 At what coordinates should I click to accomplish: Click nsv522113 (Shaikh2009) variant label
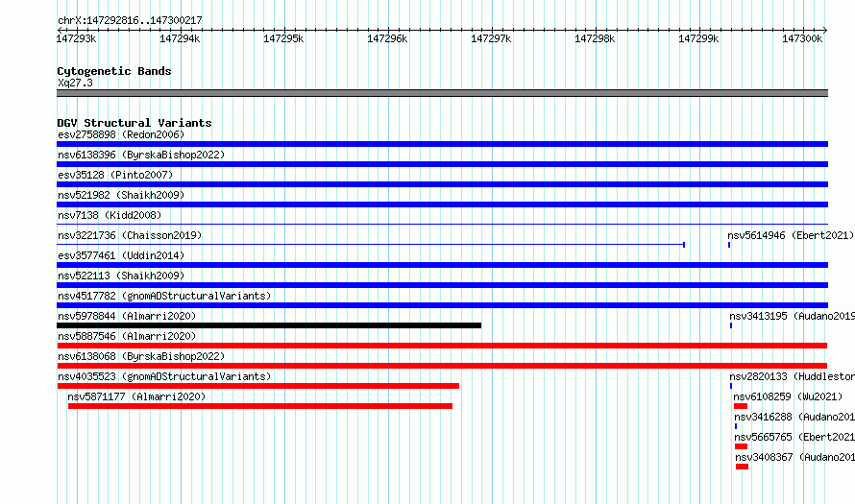point(121,276)
